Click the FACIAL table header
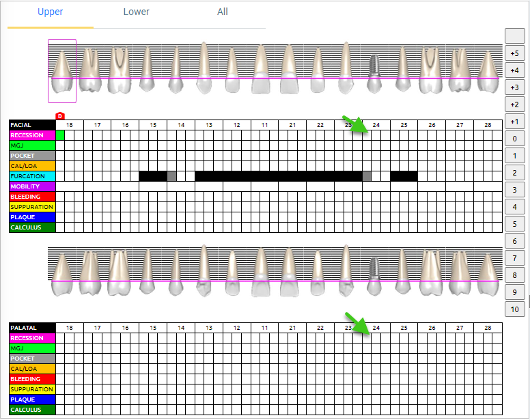Screen dimensions: 530x420 [32, 125]
